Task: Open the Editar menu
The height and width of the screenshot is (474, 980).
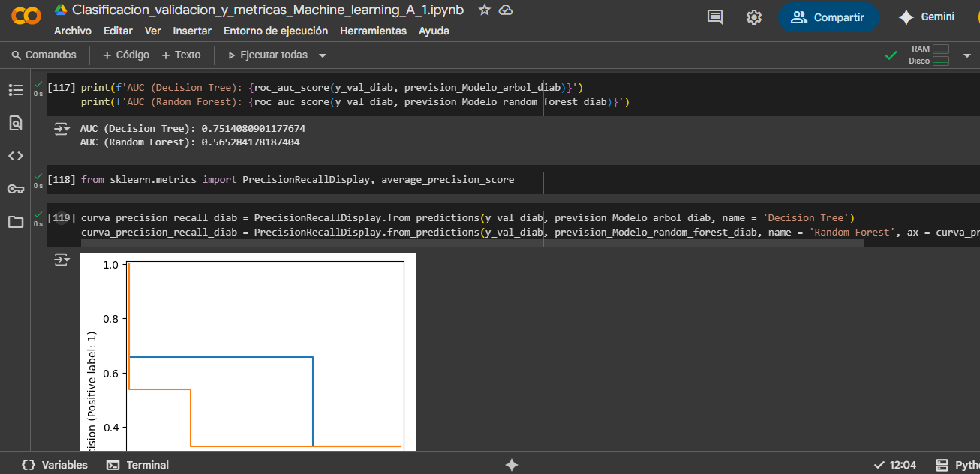Action: pyautogui.click(x=118, y=31)
